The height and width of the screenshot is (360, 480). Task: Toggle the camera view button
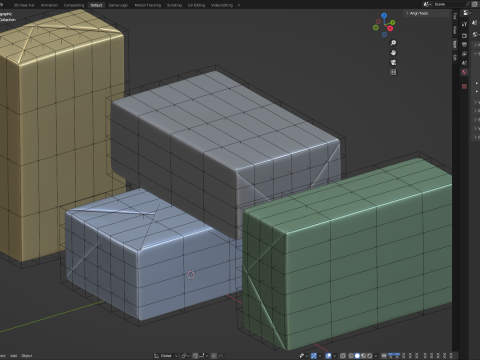coord(393,62)
